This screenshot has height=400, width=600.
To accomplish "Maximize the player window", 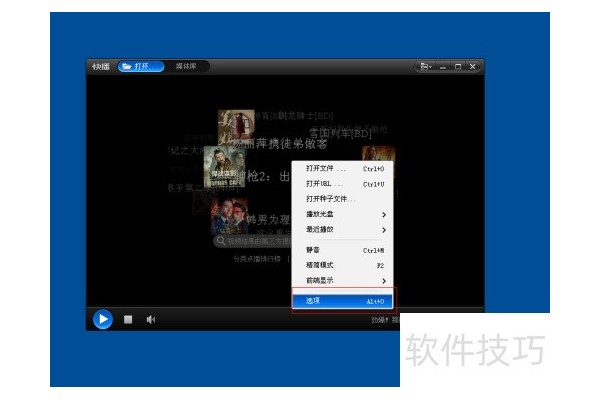I will (458, 67).
